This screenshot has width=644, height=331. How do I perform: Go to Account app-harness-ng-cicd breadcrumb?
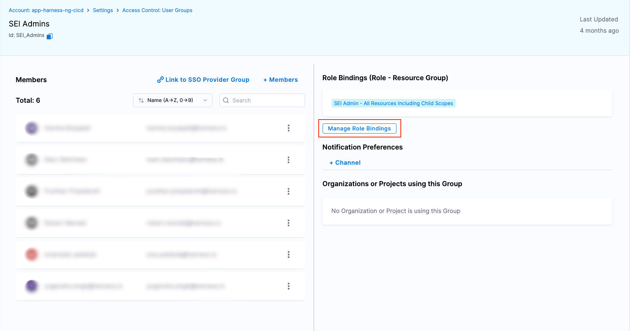click(46, 10)
